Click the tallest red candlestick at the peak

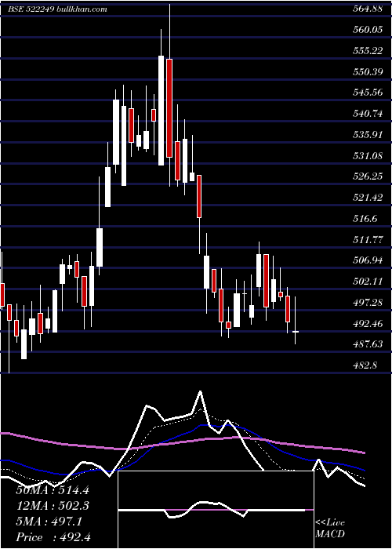[x=169, y=108]
